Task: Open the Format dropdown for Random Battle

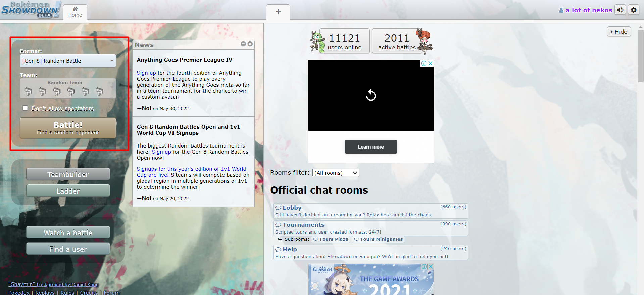Action: (68, 61)
